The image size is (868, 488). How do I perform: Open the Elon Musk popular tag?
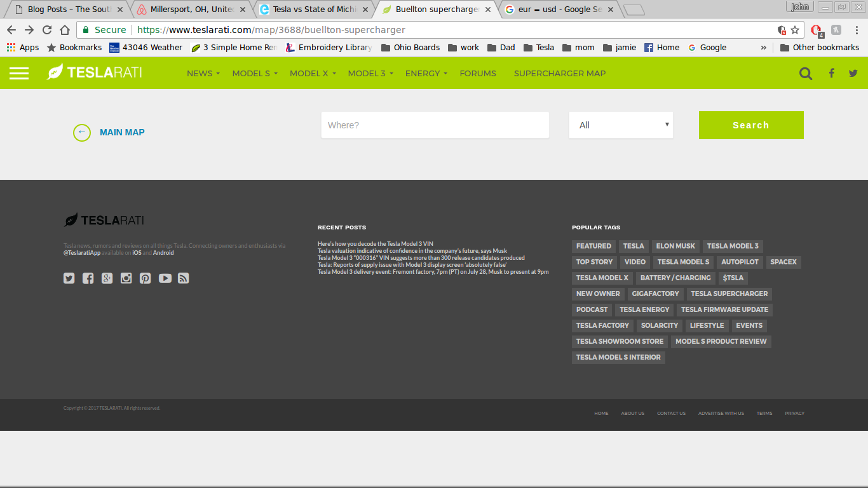(675, 246)
